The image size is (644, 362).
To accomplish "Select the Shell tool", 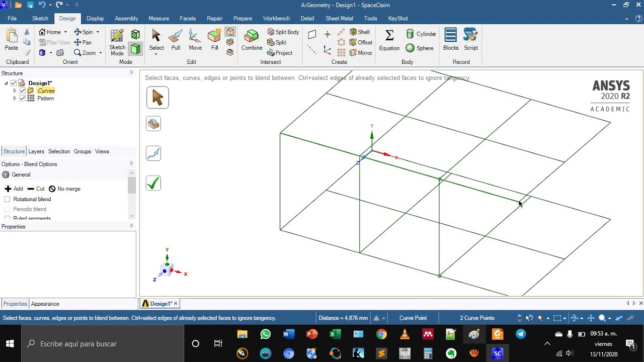I will [x=360, y=32].
